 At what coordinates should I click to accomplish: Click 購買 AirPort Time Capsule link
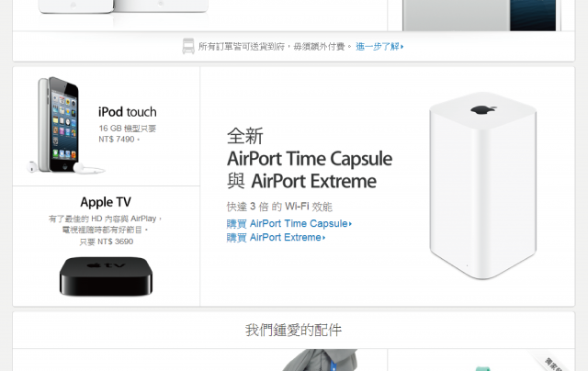pos(289,224)
